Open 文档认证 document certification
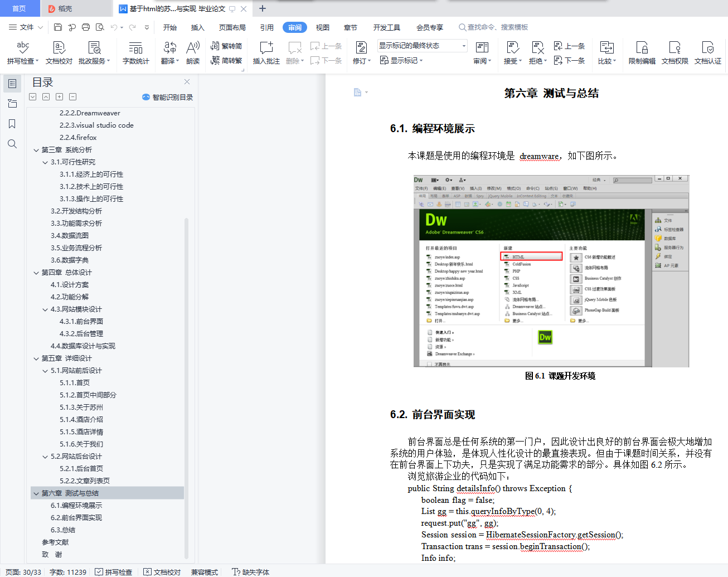728x577 pixels. 708,53
